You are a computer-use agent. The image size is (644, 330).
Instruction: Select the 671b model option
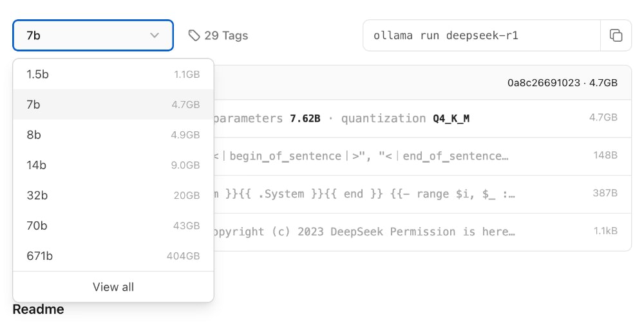coord(113,256)
